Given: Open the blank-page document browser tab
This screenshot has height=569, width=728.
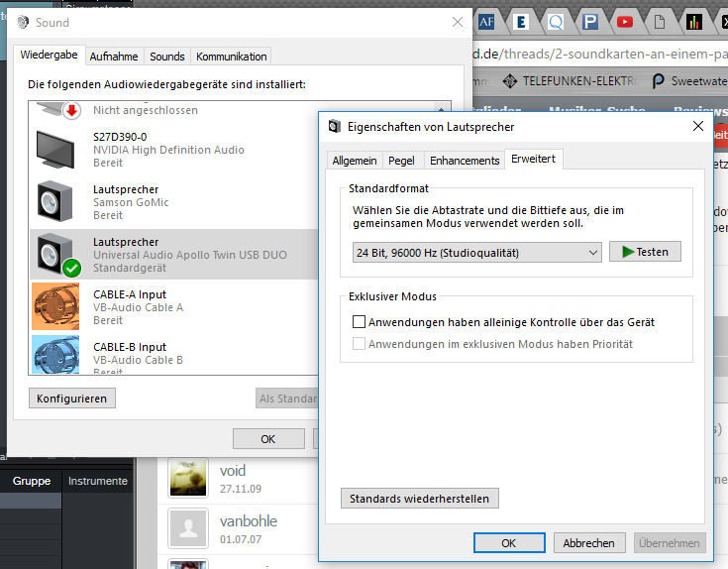Looking at the screenshot, I should coord(660,22).
